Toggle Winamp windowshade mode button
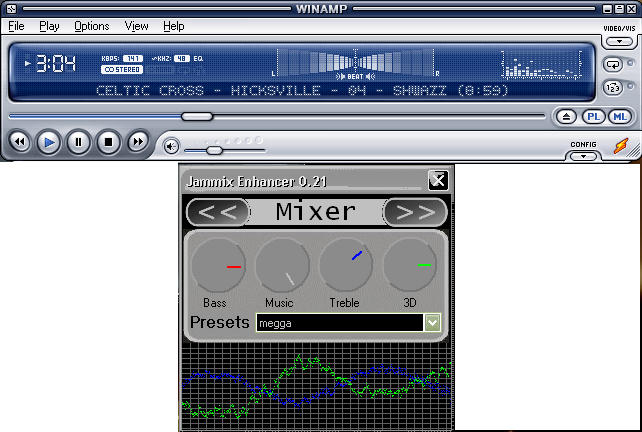The image size is (642, 432). 620,9
